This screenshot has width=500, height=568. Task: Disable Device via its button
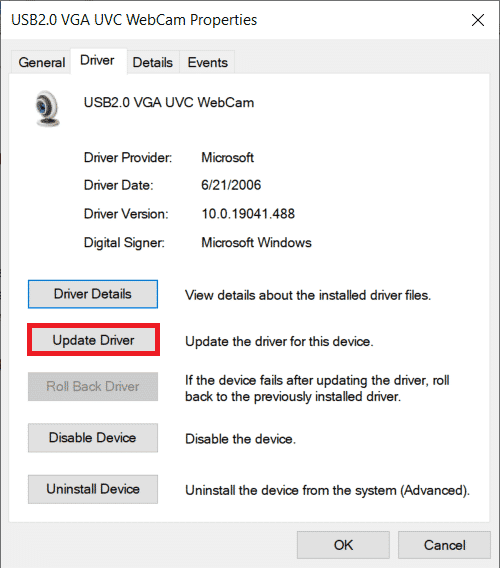coord(93,438)
